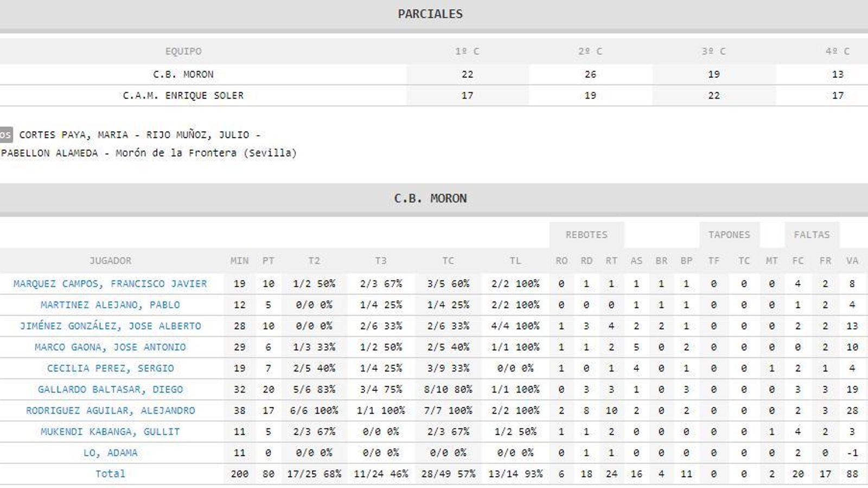Select player Jiménez González, Jose Alberto
This screenshot has width=868, height=488.
110,326
